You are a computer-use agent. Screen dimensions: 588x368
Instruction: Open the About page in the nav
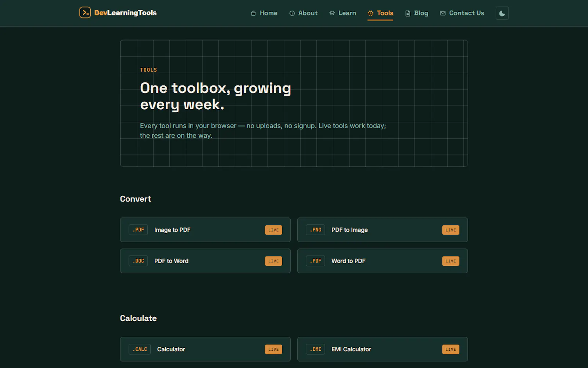click(303, 13)
